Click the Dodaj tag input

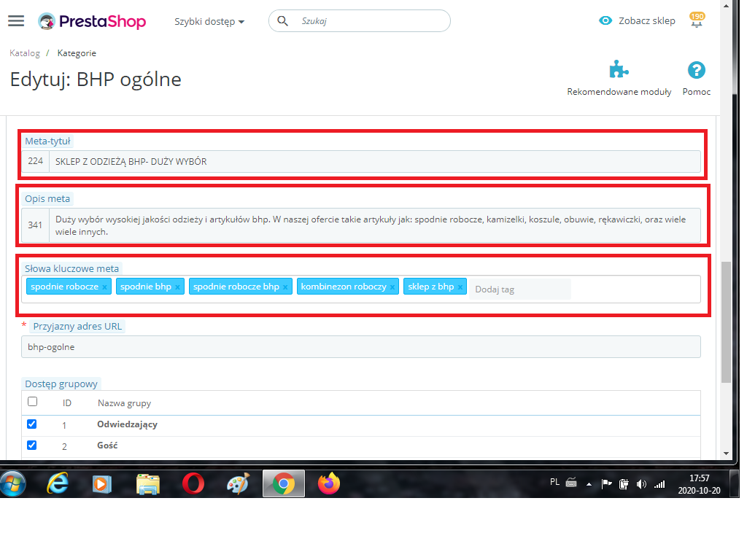519,289
